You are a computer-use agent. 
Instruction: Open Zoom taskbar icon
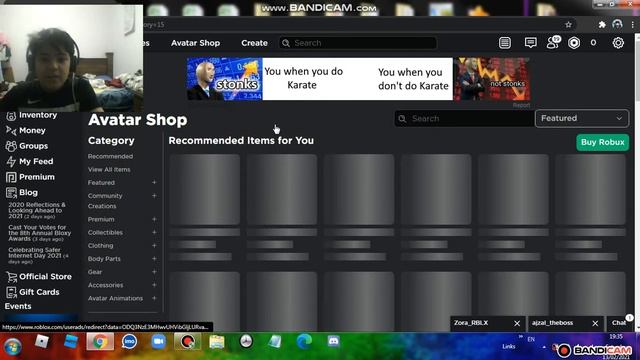[158, 342]
